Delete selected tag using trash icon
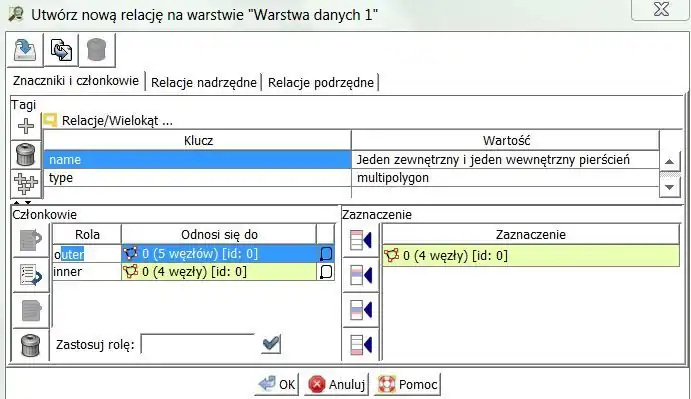 click(26, 155)
